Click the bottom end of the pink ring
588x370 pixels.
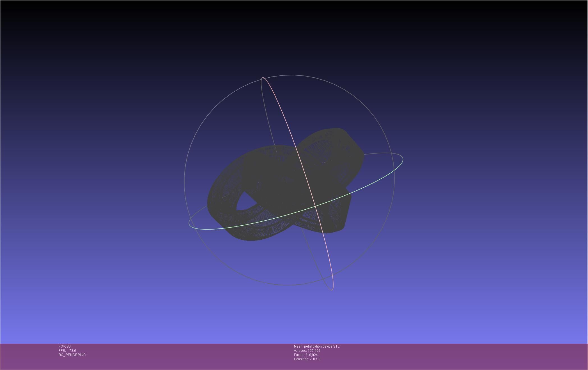[x=332, y=290]
